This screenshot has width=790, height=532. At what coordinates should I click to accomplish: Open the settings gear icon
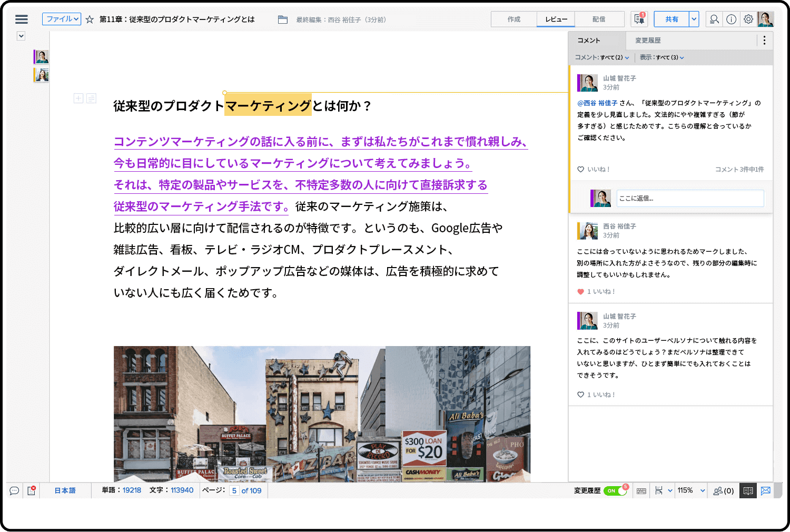point(748,19)
